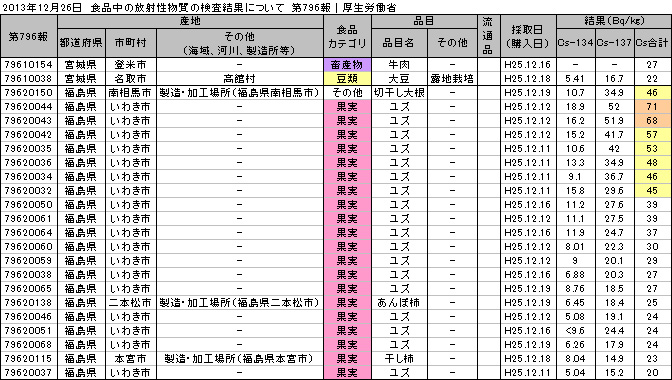
Task: Click the 切干し大根 item cell
Action: coord(399,93)
